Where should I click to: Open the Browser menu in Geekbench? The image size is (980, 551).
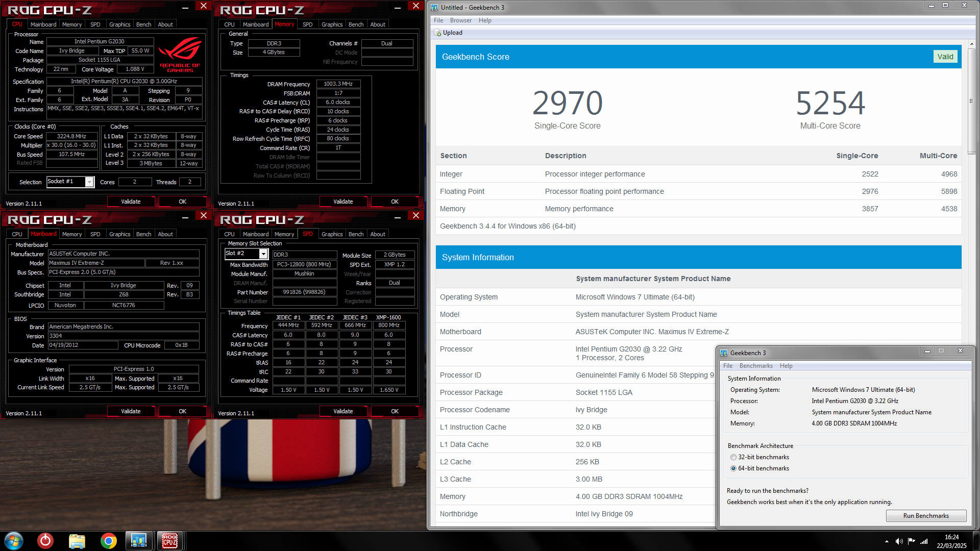pos(460,20)
